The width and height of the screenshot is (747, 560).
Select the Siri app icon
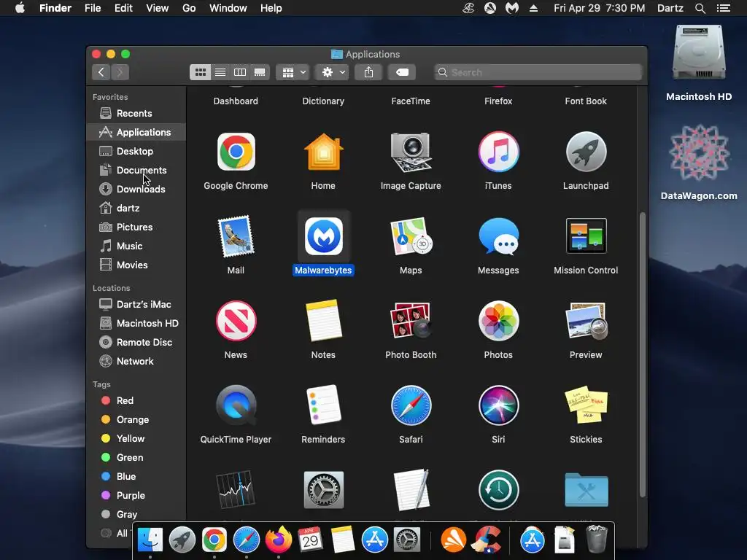pos(498,405)
